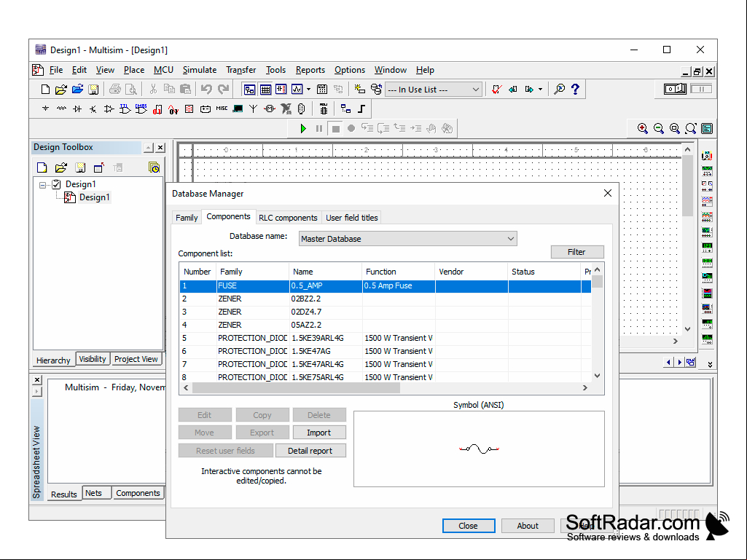This screenshot has height=560, width=747.
Task: Collapse the Design1 tree node
Action: 43,185
